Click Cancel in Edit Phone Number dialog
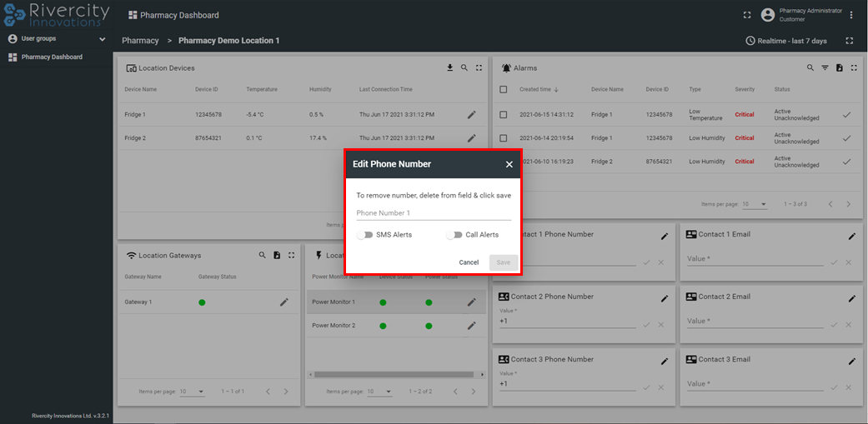The width and height of the screenshot is (868, 424). point(469,262)
